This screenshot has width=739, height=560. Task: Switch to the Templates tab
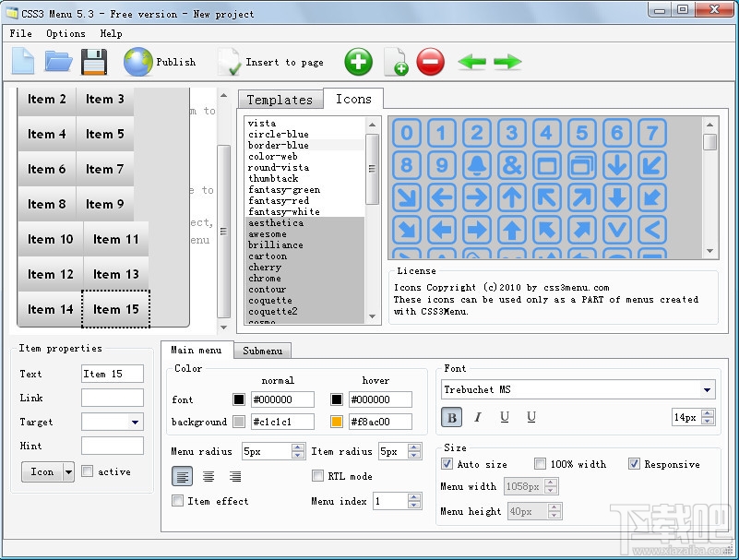pos(280,99)
